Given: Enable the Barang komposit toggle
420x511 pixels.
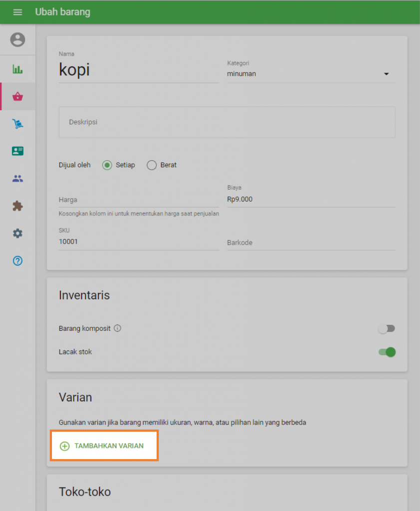Looking at the screenshot, I should click(387, 328).
